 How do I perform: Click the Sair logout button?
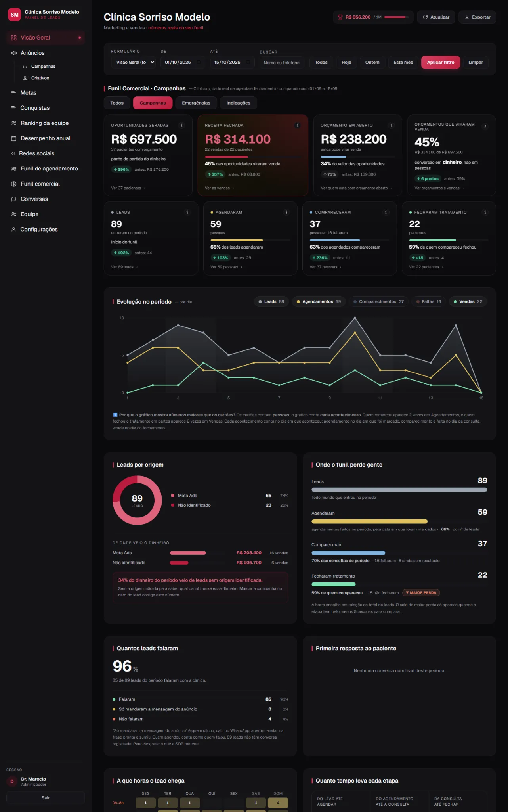[x=46, y=798]
